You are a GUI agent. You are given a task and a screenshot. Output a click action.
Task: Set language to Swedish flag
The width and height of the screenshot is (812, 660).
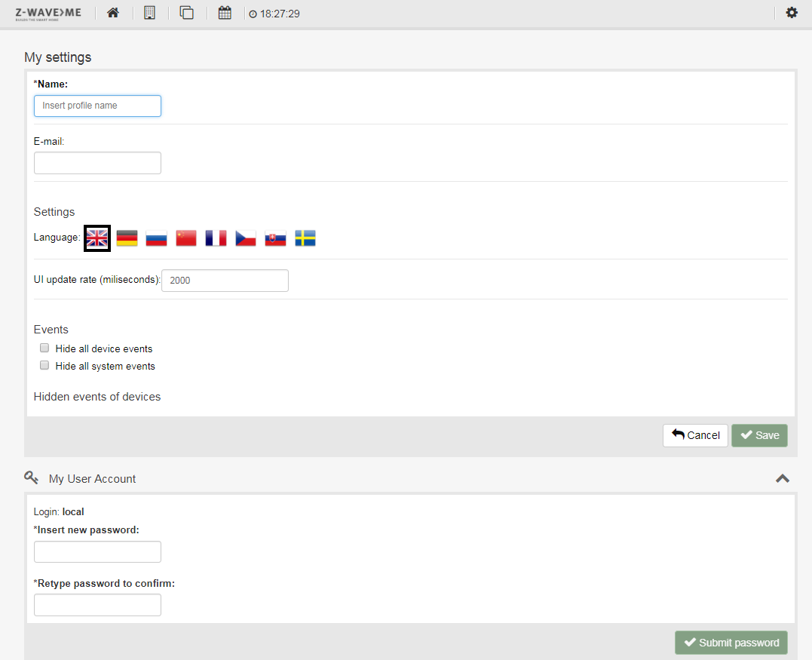(305, 238)
